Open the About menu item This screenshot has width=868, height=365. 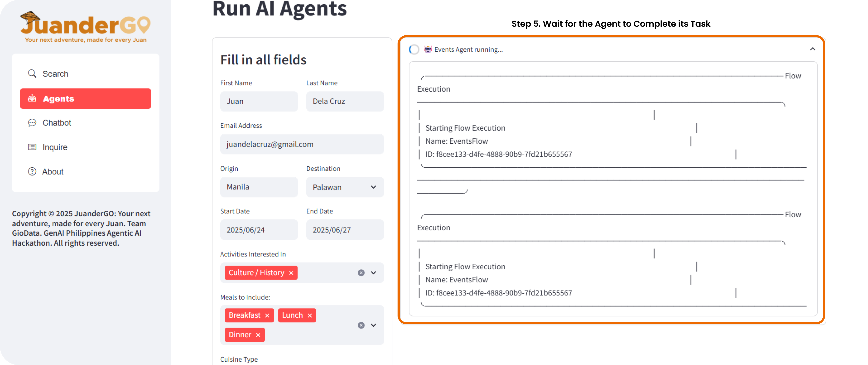tap(85, 171)
